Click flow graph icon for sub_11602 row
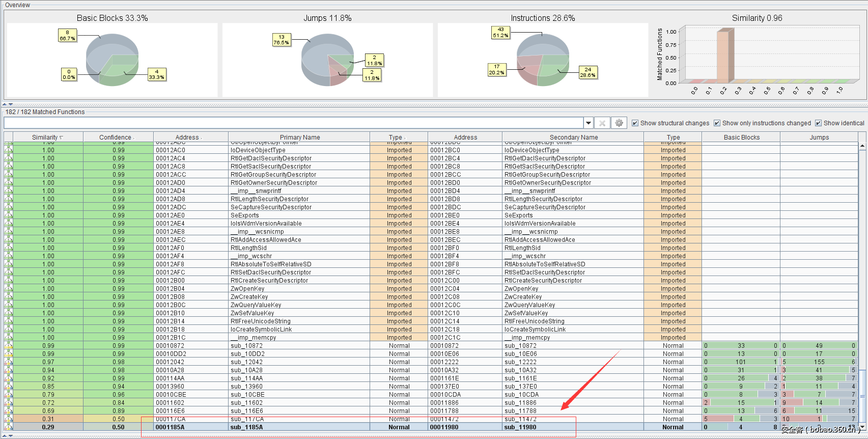 point(9,403)
